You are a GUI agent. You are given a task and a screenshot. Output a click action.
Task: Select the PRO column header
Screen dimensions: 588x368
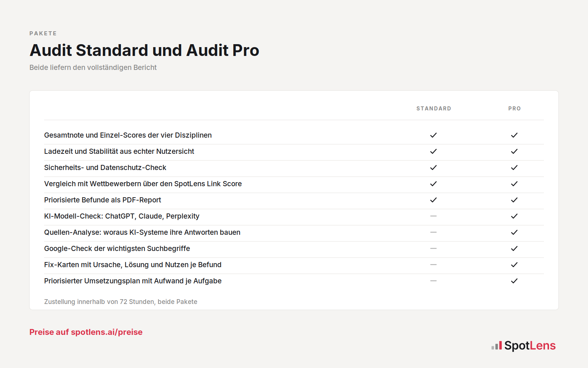pyautogui.click(x=514, y=109)
